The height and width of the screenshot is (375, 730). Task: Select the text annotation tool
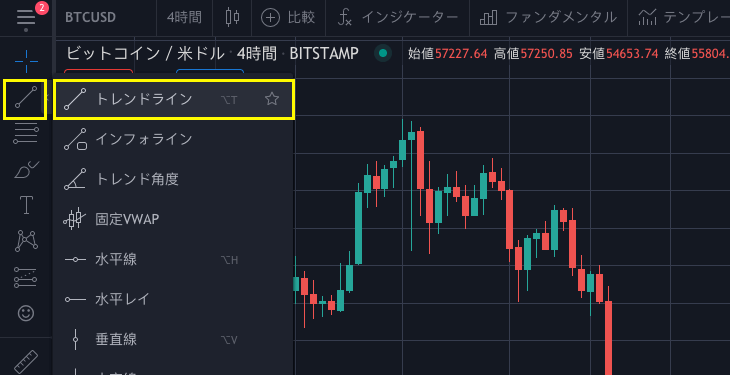point(26,205)
